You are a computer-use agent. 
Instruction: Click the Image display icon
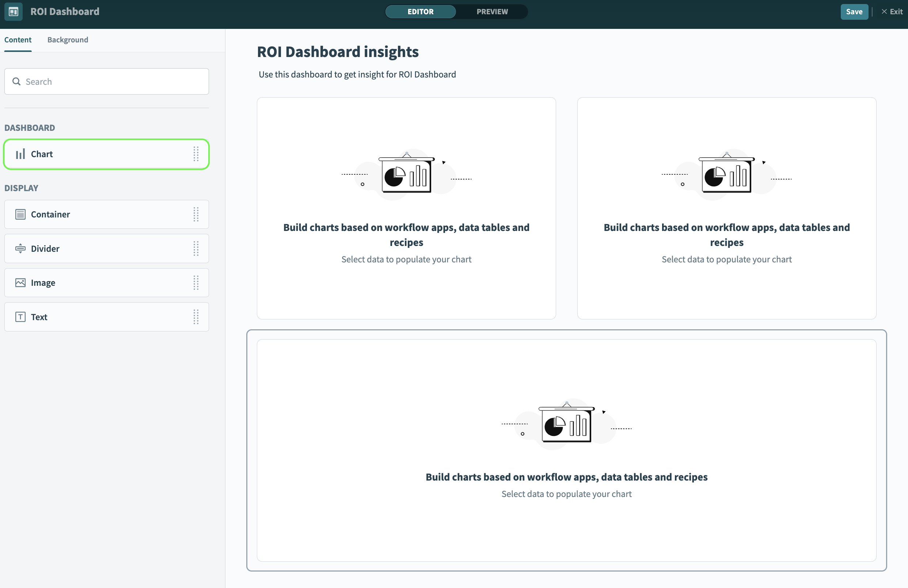tap(20, 282)
